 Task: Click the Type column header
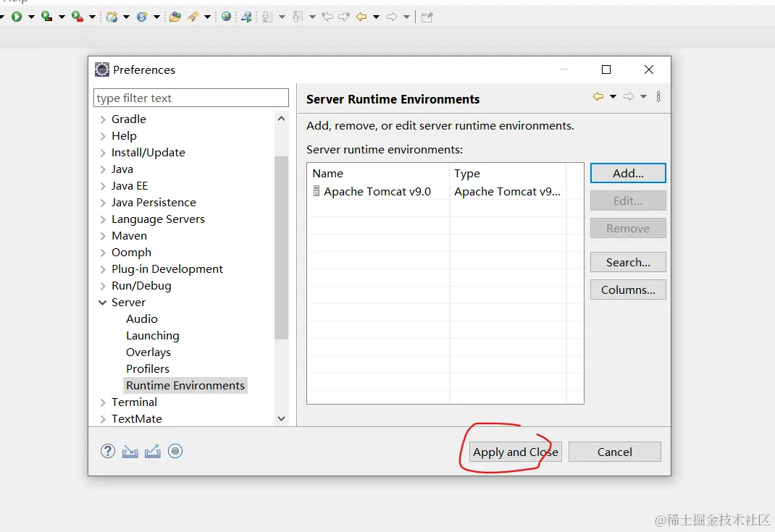508,174
